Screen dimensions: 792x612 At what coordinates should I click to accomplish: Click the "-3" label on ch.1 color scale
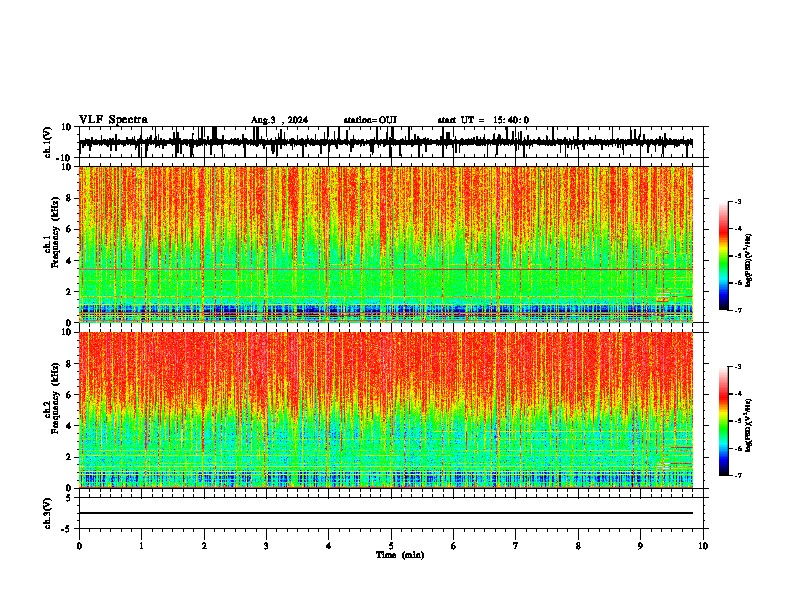click(738, 201)
